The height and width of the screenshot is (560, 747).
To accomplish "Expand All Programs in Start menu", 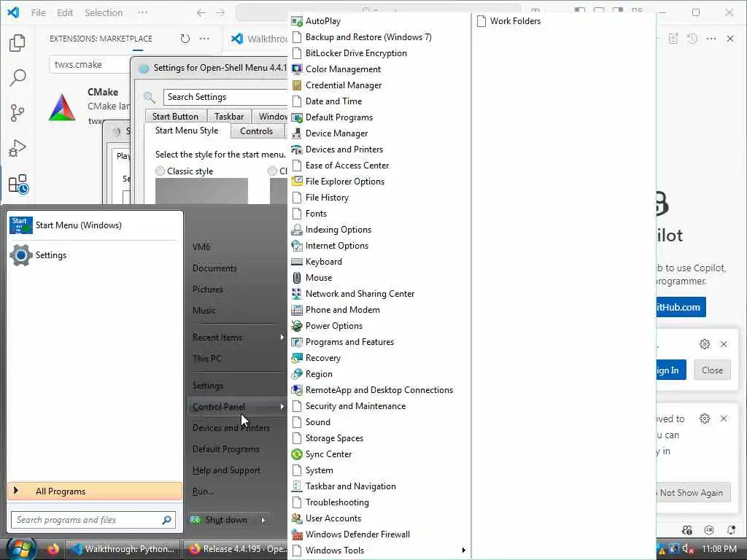I will coord(95,491).
